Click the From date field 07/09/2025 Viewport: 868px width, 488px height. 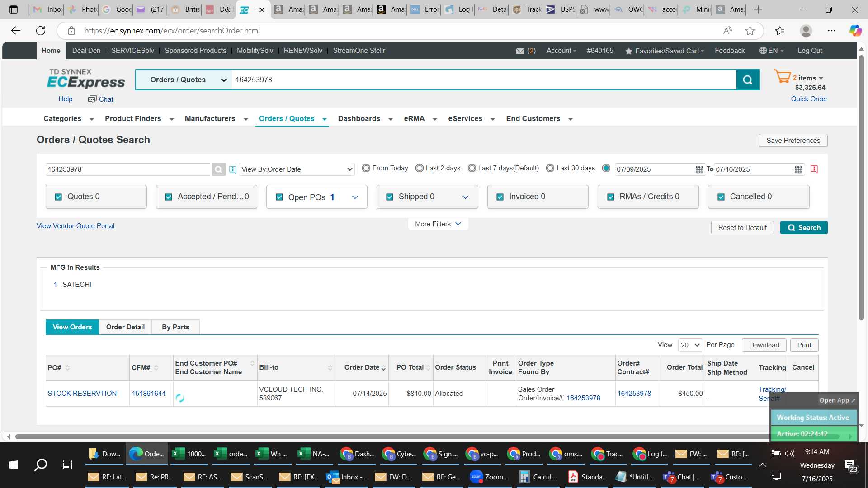(x=655, y=169)
